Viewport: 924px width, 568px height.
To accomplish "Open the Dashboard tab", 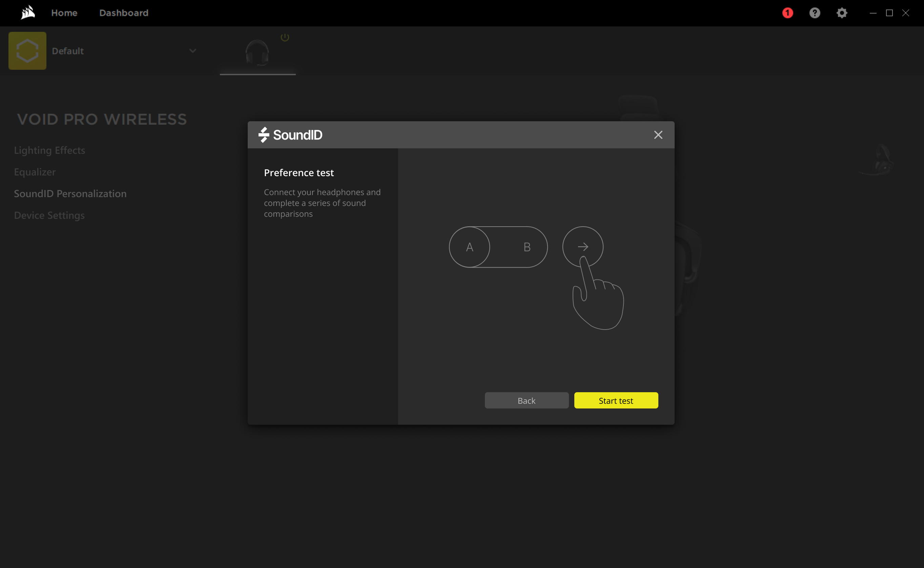I will [x=124, y=13].
